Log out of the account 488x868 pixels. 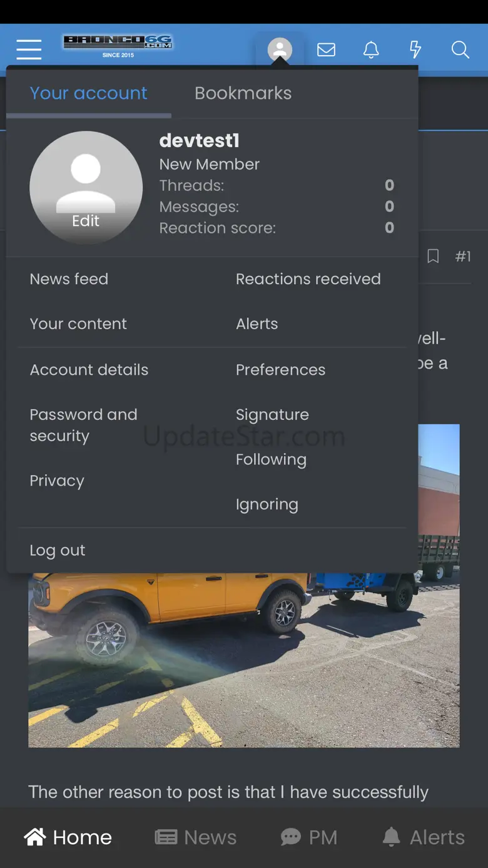[x=57, y=550]
